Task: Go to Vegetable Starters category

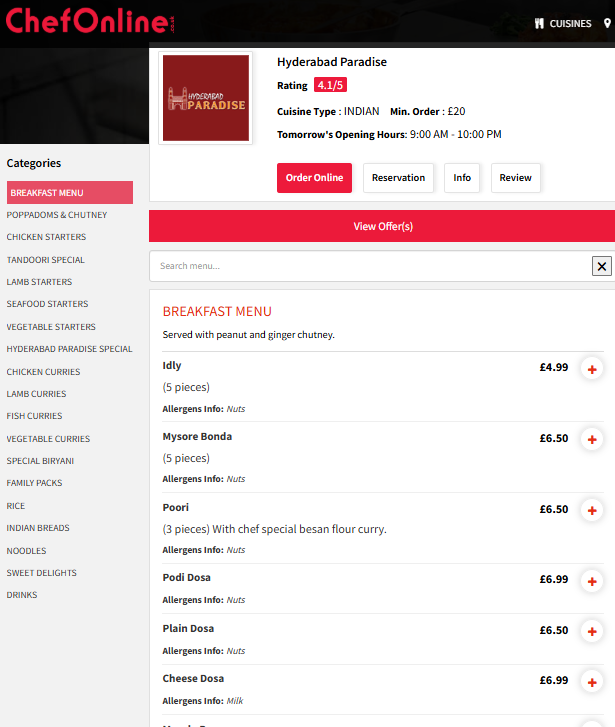Action: click(x=51, y=327)
